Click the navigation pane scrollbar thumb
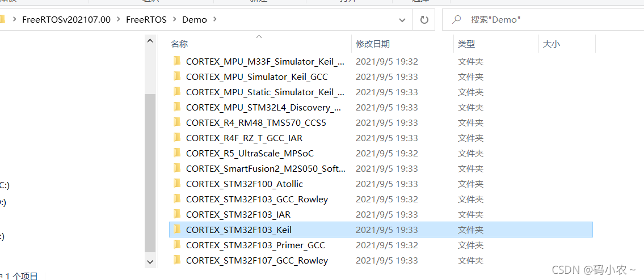Viewport: 644px width, 280px height. pos(150,173)
